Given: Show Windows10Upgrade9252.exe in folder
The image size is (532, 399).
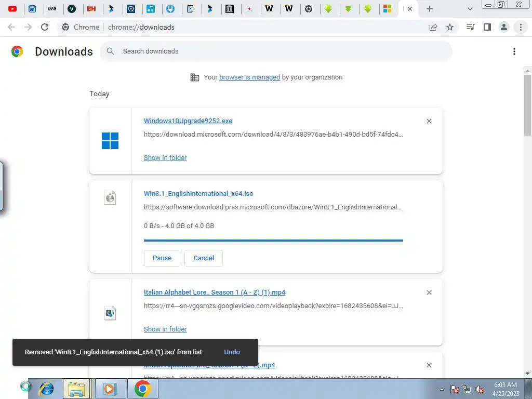Looking at the screenshot, I should tap(165, 158).
